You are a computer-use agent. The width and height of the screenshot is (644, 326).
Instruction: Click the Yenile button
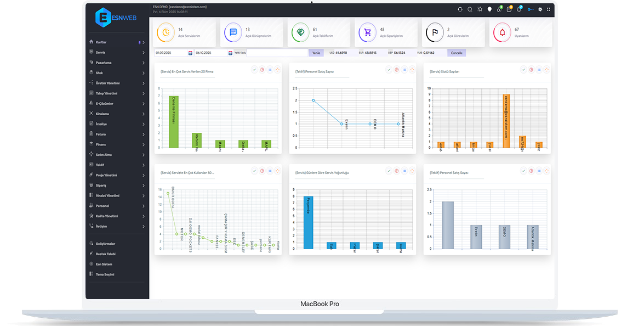tap(316, 53)
